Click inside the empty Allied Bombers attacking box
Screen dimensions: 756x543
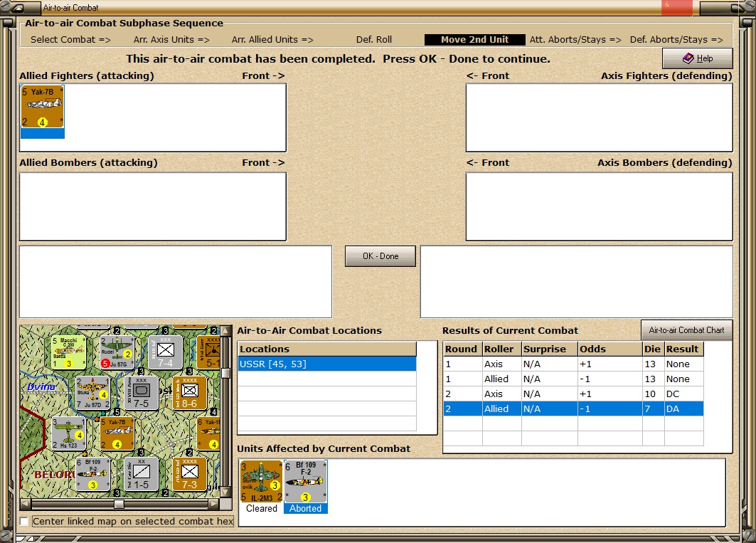click(x=153, y=206)
